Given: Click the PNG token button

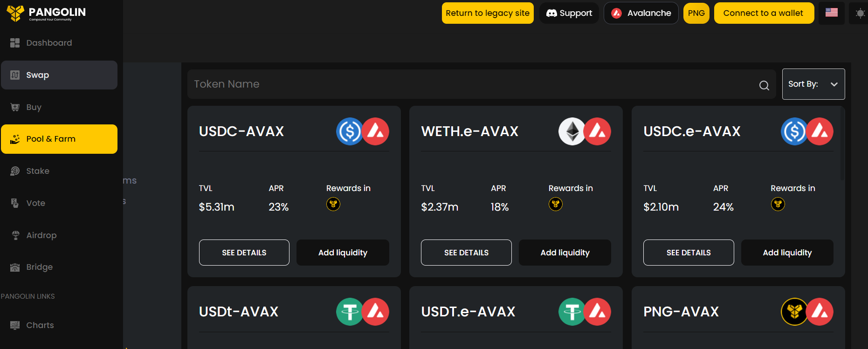Looking at the screenshot, I should 696,13.
